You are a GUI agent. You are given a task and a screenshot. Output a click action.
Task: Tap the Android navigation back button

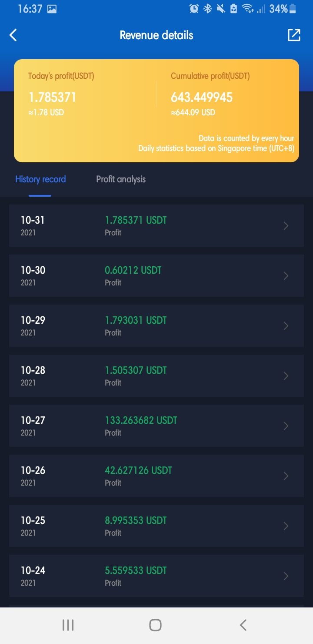click(x=243, y=625)
